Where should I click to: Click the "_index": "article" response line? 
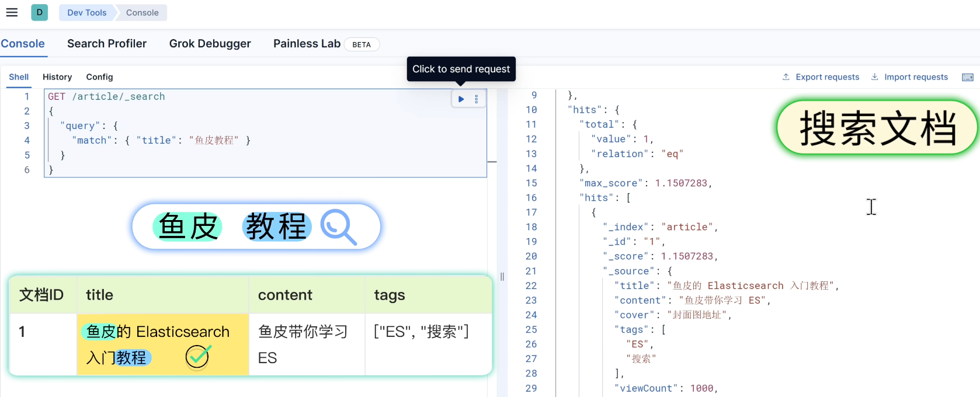click(660, 227)
